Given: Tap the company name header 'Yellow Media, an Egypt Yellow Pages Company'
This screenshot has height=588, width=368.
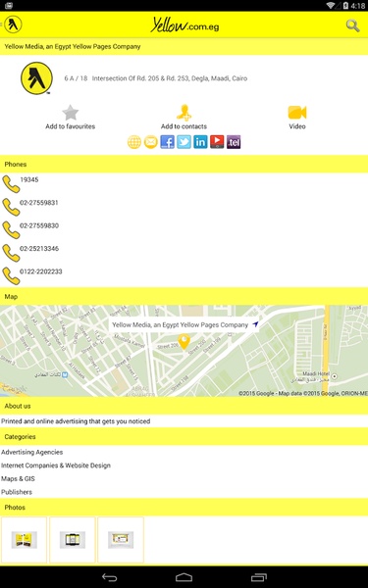Looking at the screenshot, I should 73,46.
